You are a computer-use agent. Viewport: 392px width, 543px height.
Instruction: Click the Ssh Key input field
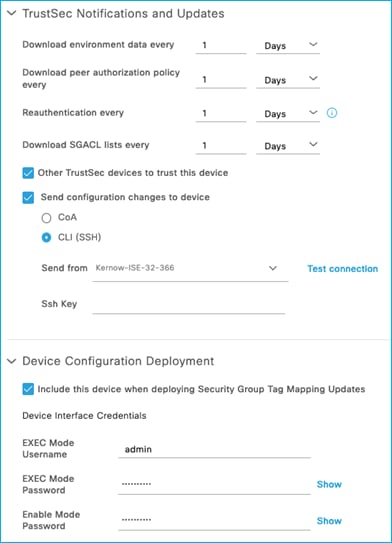pos(189,305)
